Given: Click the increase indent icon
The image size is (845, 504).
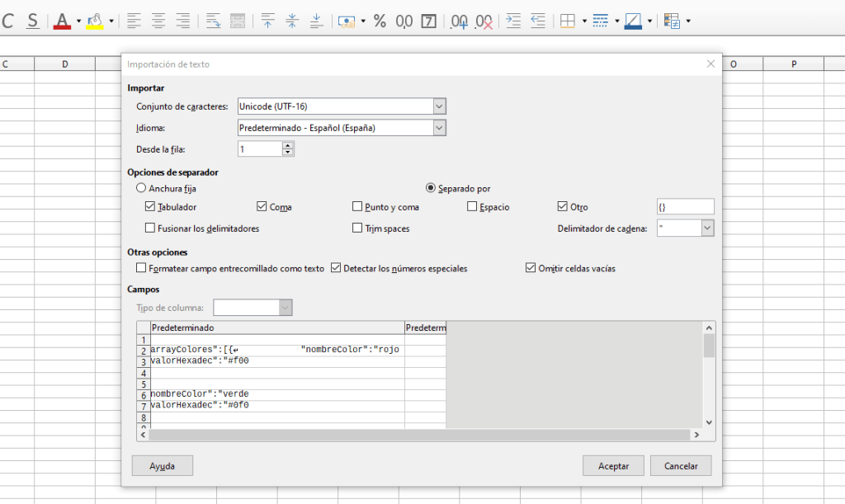Looking at the screenshot, I should point(513,21).
